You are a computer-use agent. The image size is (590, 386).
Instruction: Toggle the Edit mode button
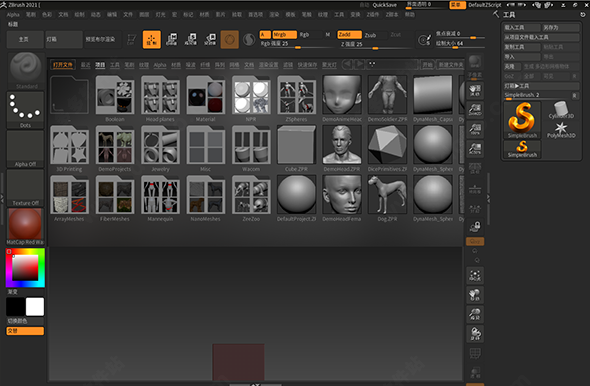click(131, 40)
